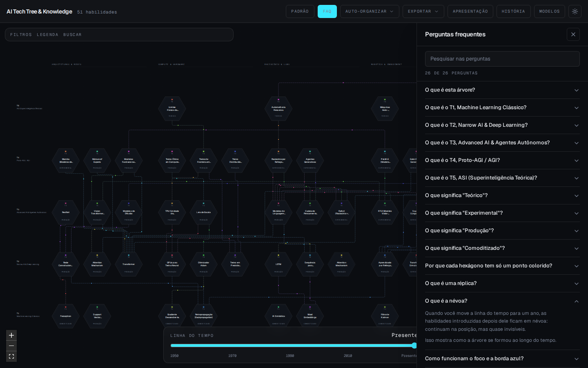This screenshot has height=368, width=588.
Task: Expand 'Como funcionam o foco e a borda azul?'
Action: point(502,359)
